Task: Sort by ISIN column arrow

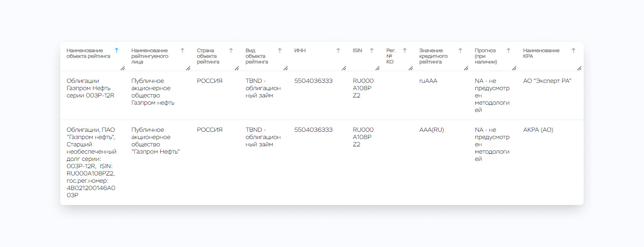Action: [x=372, y=51]
